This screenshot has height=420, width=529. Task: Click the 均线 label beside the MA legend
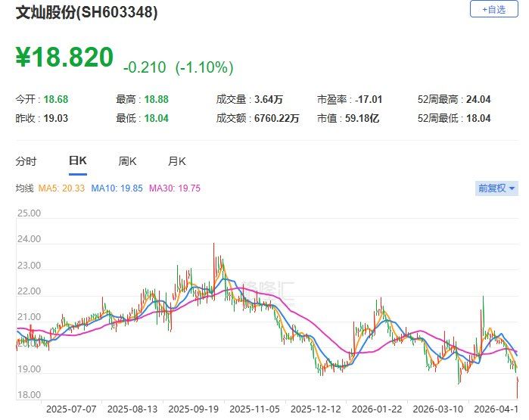tap(25, 188)
